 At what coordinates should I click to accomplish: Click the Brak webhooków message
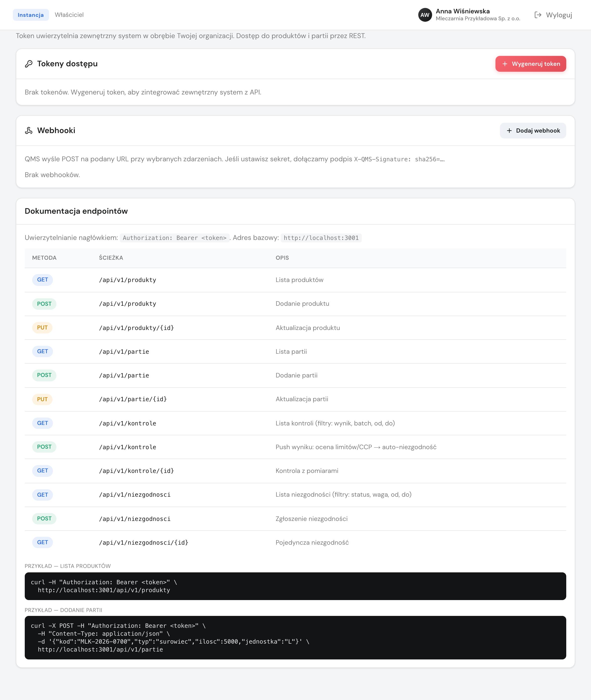point(52,175)
